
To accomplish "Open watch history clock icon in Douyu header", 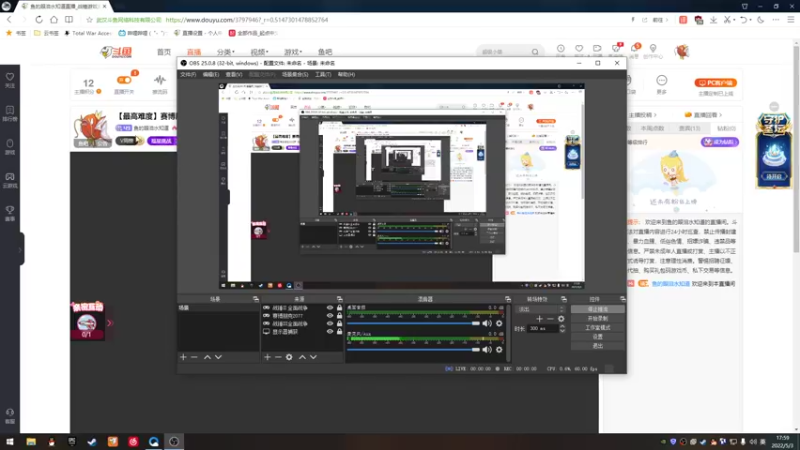I will tap(561, 50).
